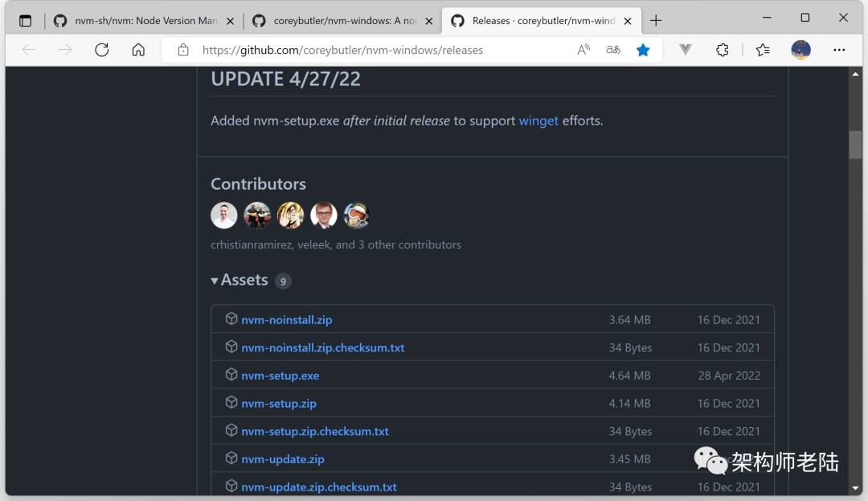Click package icon beside nvm-update.zip

[231, 458]
